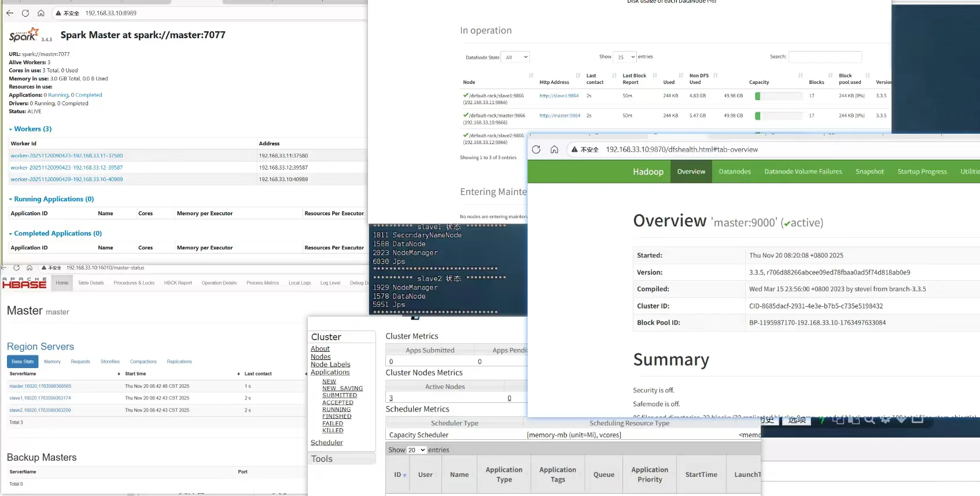Go back in the Spark Master browser window
Screen dimensions: 980x496
tap(10, 13)
